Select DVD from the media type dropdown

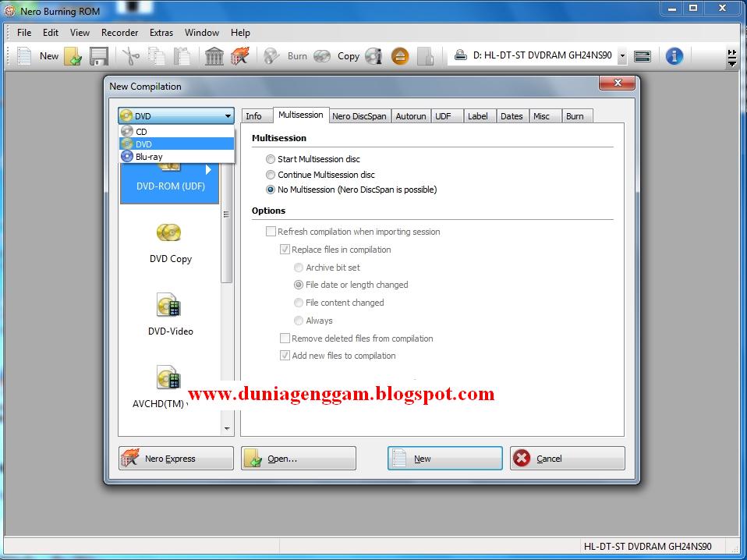point(143,144)
